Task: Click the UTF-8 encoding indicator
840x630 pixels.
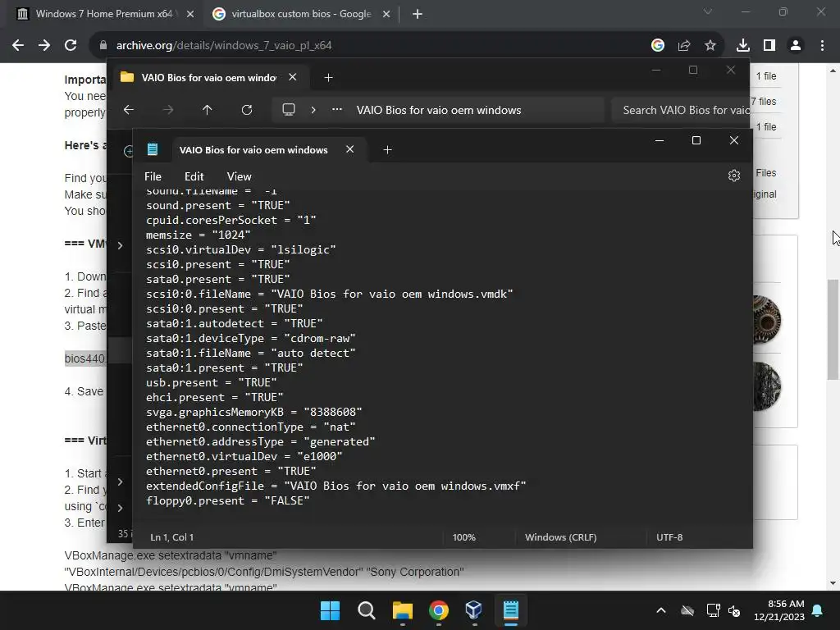Action: coord(669,536)
